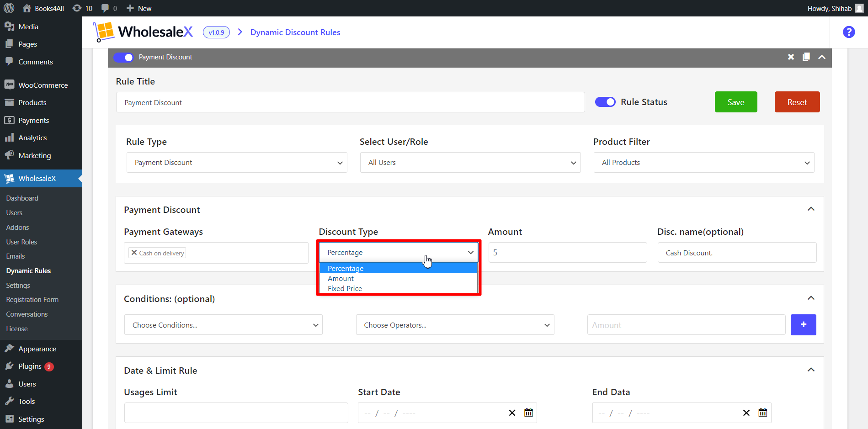Viewport: 868px width, 429px height.
Task: Open Emails submenu link
Action: pyautogui.click(x=16, y=256)
